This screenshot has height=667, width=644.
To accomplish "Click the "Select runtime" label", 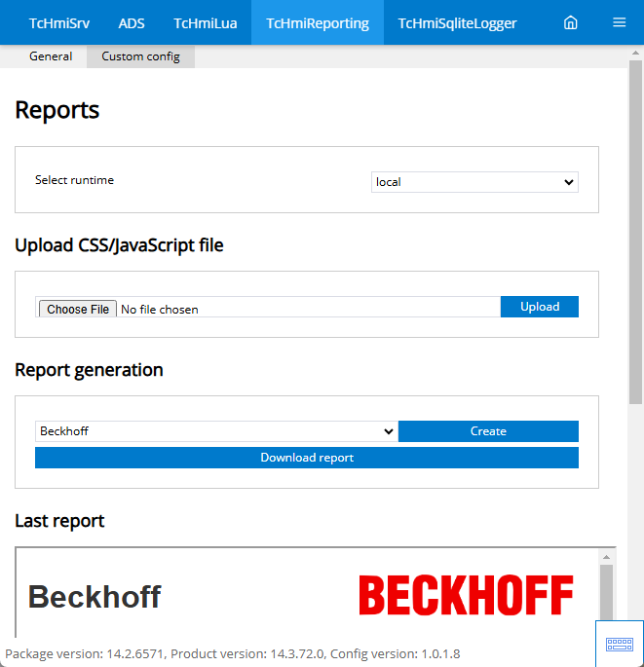I will [74, 180].
